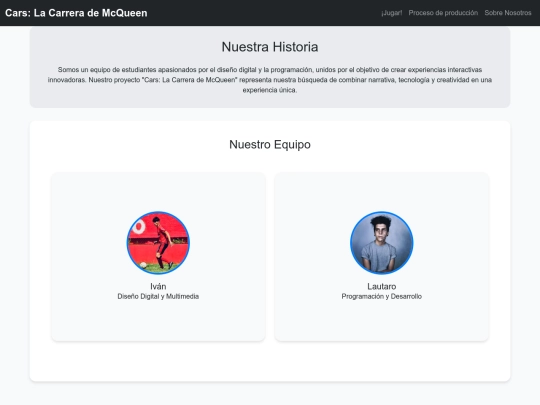Click the Programación y Desarrollo role text
The width and height of the screenshot is (540, 405).
(x=382, y=297)
